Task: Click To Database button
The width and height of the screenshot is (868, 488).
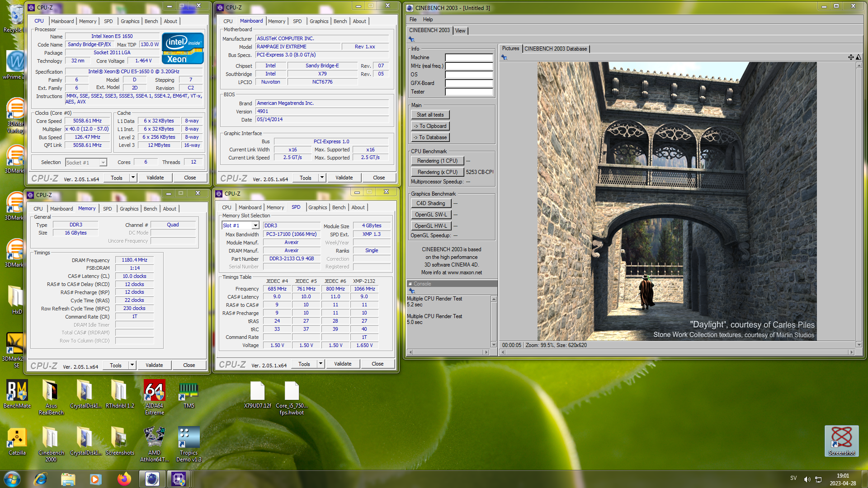Action: pyautogui.click(x=430, y=137)
